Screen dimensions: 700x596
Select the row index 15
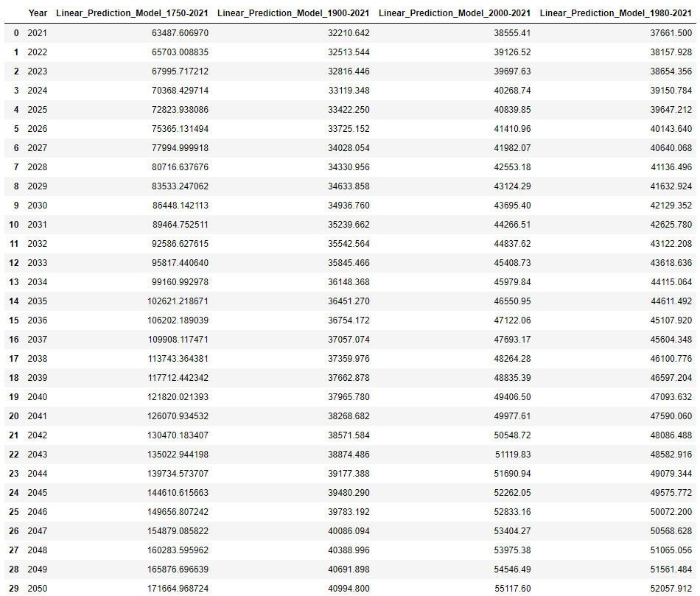[x=15, y=320]
